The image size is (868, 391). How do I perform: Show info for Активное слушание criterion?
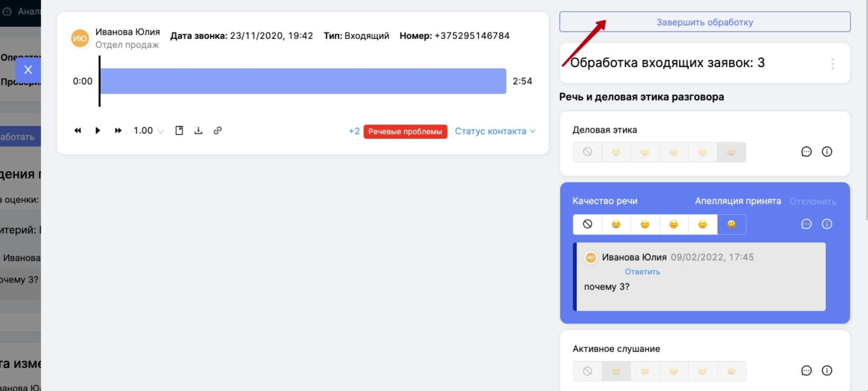click(x=827, y=370)
